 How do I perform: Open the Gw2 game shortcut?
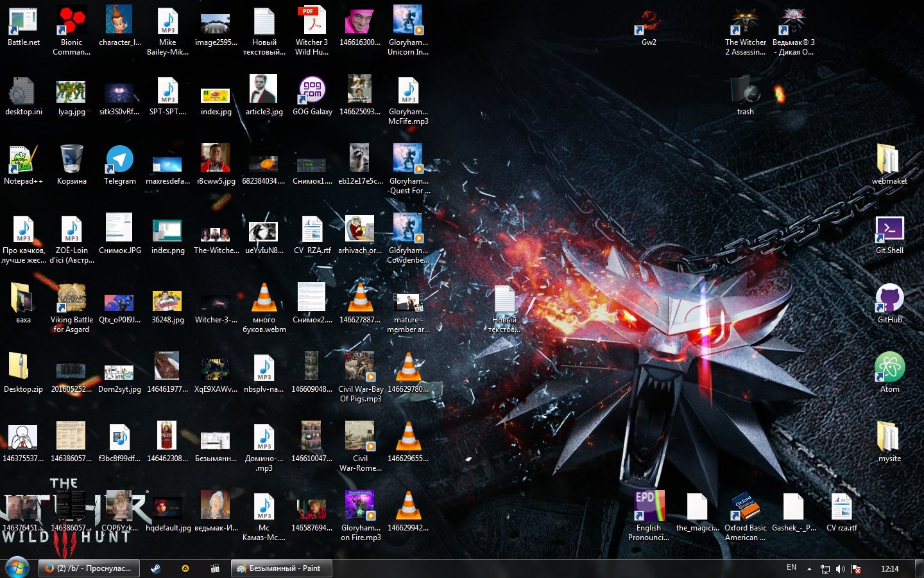[x=649, y=27]
